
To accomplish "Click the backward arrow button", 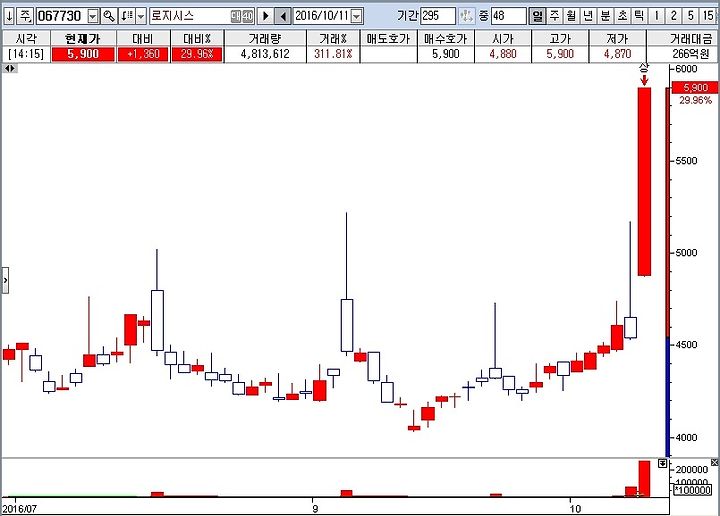I will (283, 16).
